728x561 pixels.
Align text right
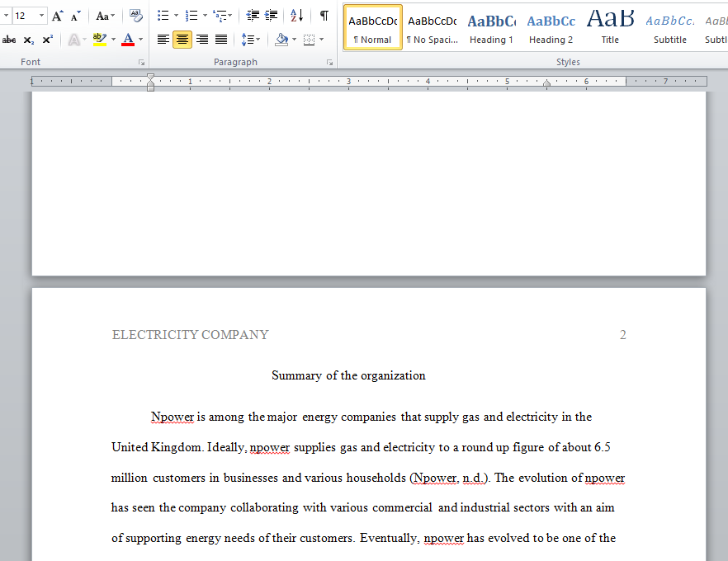tap(202, 40)
